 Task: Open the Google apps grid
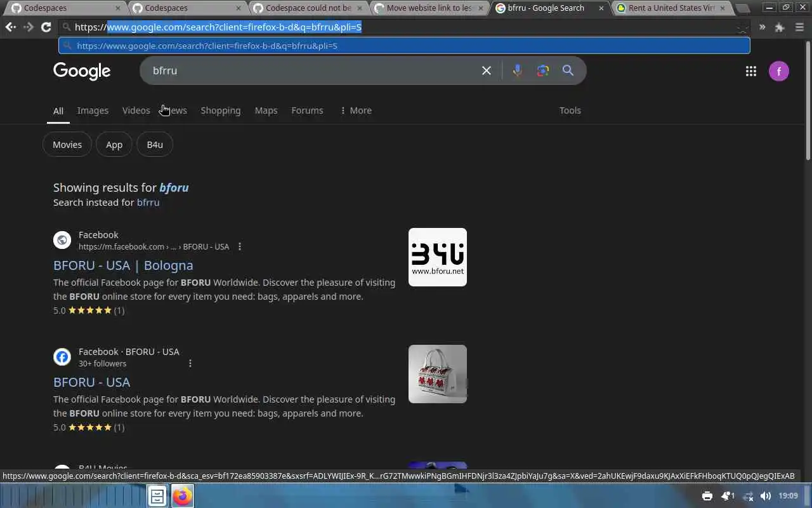[751, 71]
